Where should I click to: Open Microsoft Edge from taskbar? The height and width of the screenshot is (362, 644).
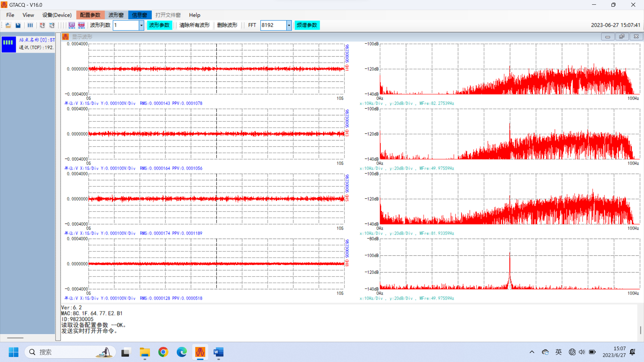[x=182, y=352]
